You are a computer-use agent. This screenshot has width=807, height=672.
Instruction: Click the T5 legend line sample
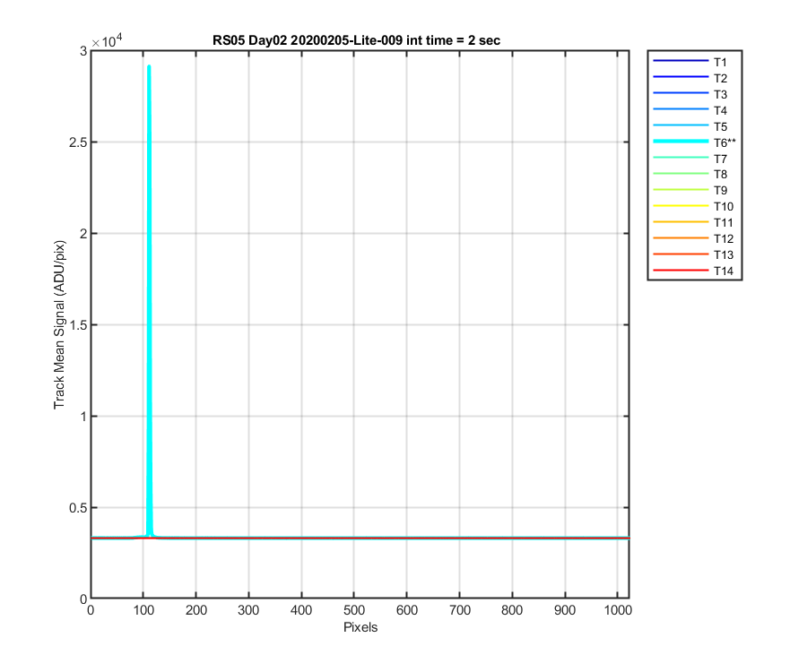click(x=681, y=125)
